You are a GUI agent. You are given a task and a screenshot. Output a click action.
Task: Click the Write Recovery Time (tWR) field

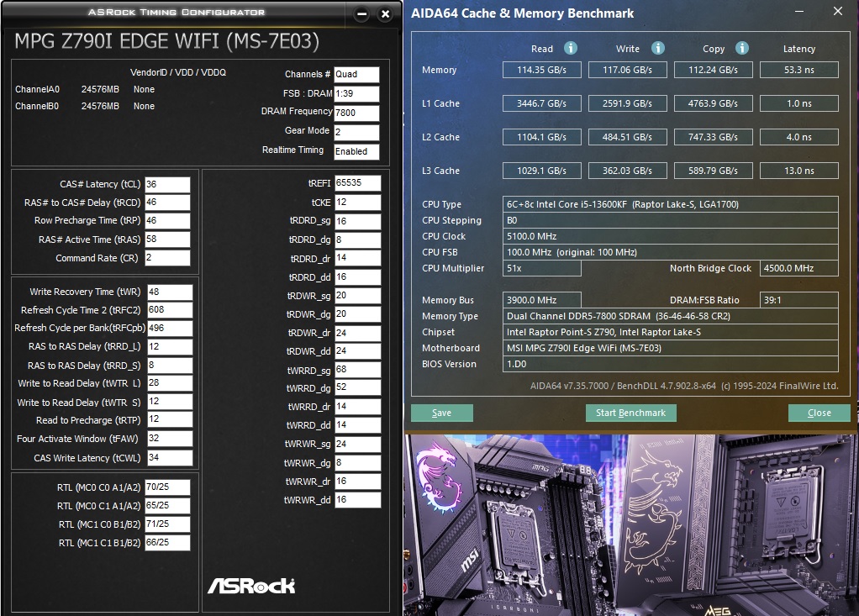(x=170, y=292)
